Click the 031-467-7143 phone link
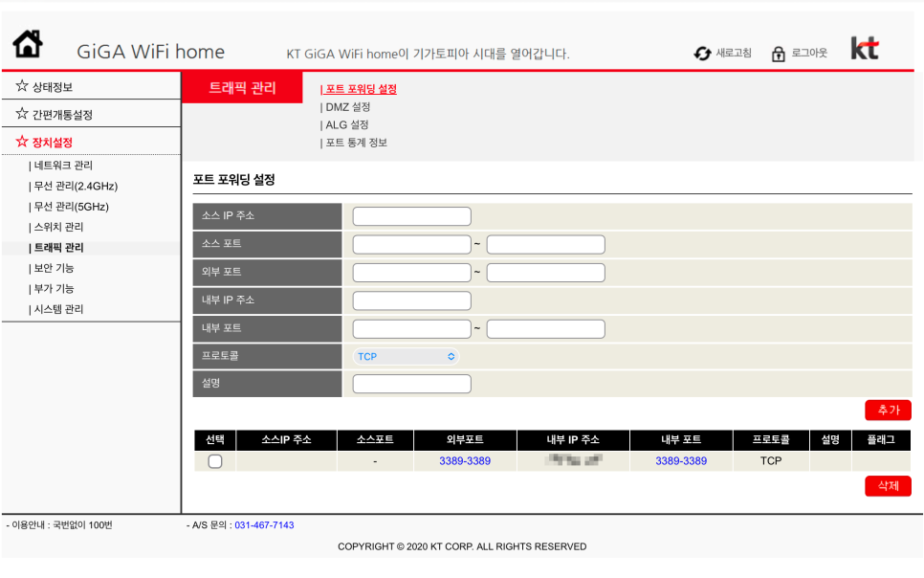The width and height of the screenshot is (924, 578). coord(264,525)
